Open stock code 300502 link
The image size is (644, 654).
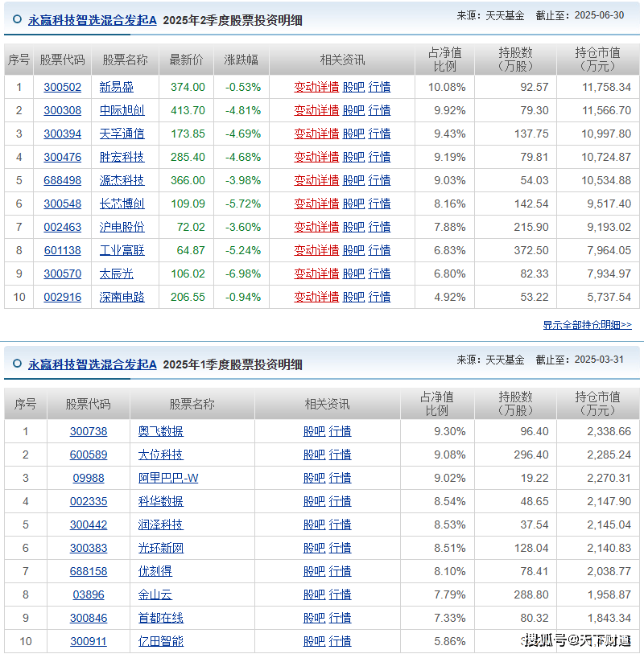tap(62, 87)
